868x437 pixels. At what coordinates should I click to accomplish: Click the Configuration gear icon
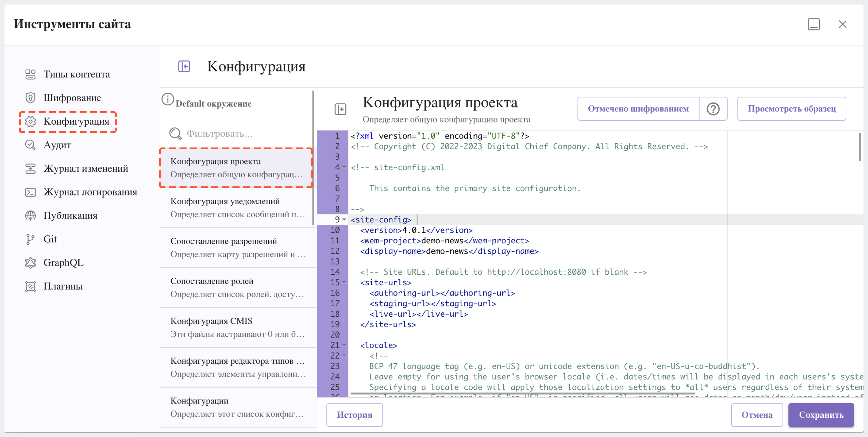coord(30,121)
